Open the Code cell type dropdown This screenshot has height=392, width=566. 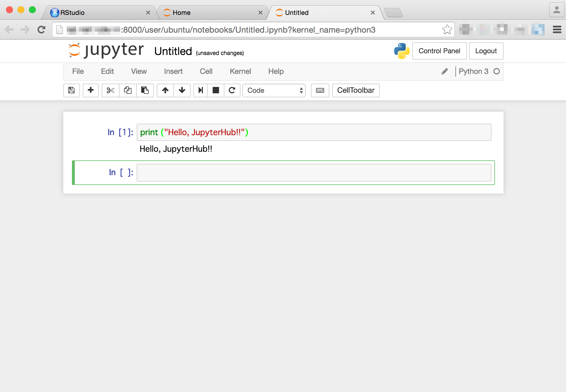coord(274,90)
